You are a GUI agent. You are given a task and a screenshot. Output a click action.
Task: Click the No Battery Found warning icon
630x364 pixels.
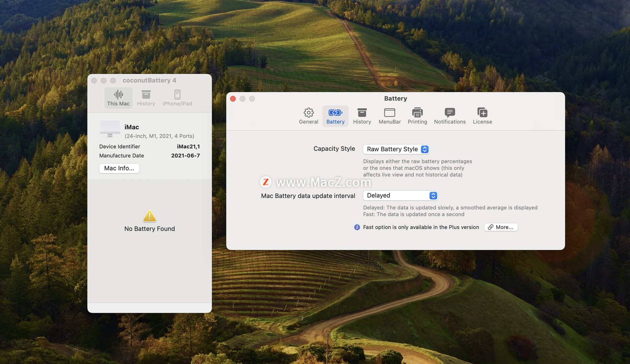pyautogui.click(x=150, y=216)
